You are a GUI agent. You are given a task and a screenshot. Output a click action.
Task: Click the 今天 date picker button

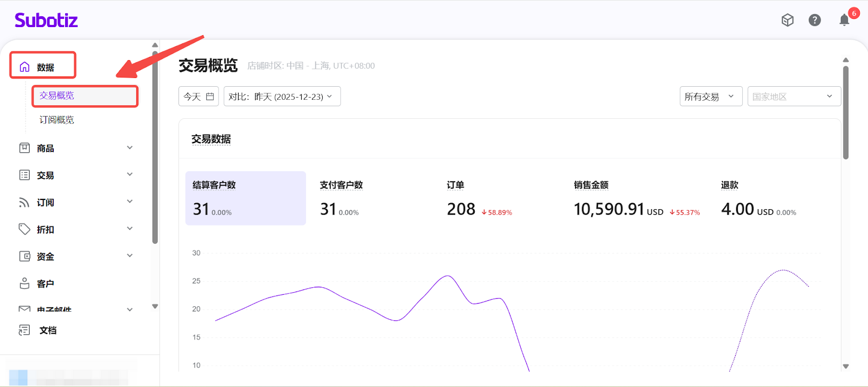(x=199, y=96)
